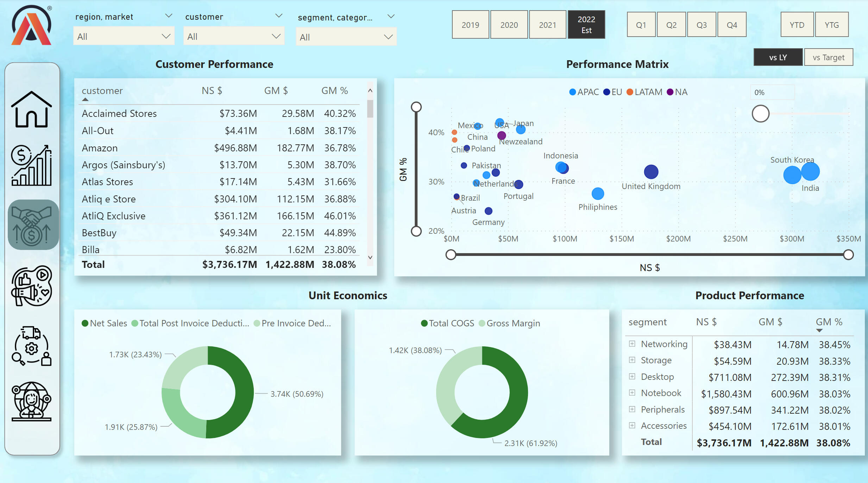The image size is (868, 483).
Task: Open the segment, category All dropdown
Action: tap(346, 37)
